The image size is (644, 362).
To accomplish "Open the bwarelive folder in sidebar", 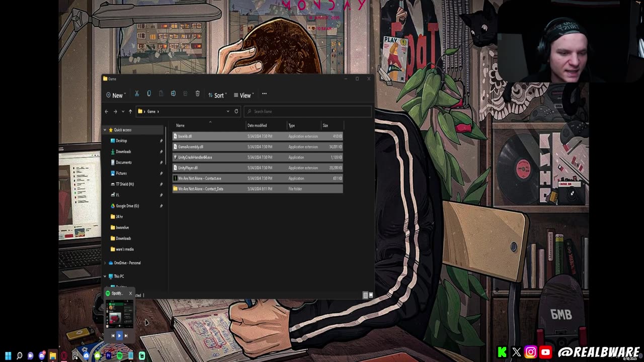I will (122, 228).
